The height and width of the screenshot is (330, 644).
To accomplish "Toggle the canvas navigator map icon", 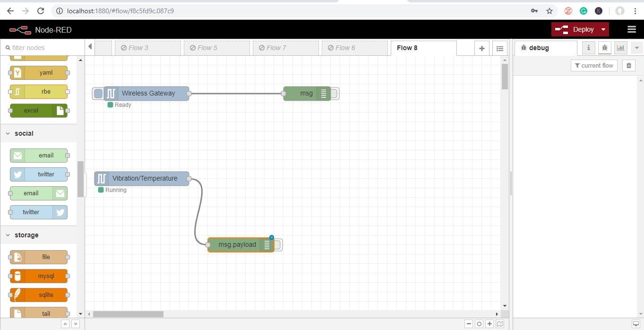I will point(500,324).
